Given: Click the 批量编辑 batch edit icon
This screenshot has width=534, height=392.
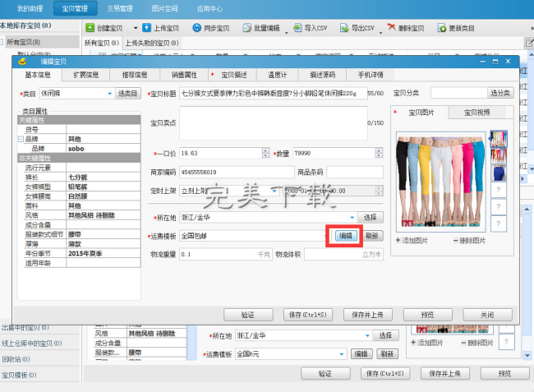Looking at the screenshot, I should [247, 28].
